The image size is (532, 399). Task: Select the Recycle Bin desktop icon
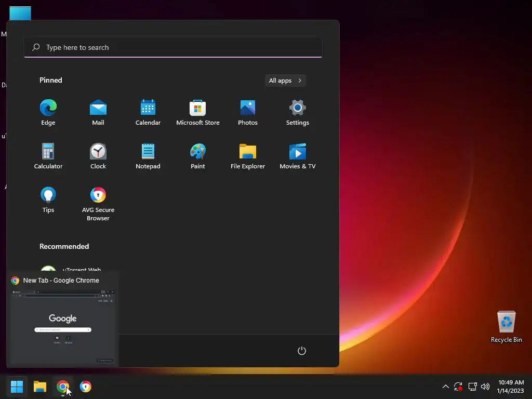tap(506, 327)
